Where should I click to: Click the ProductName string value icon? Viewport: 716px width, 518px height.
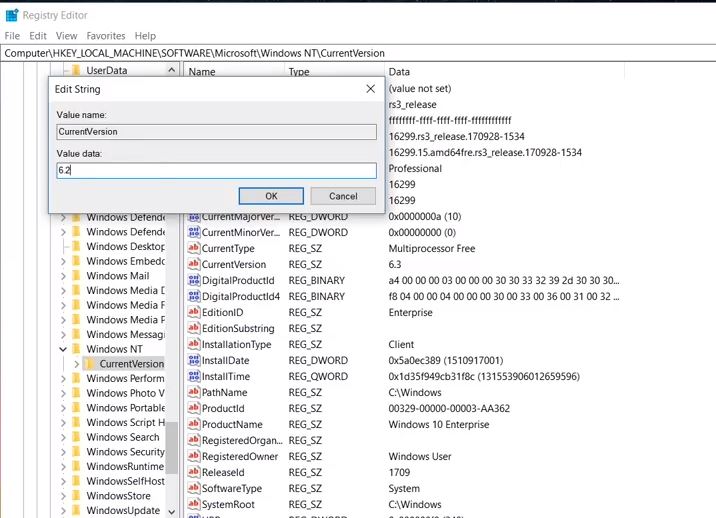tap(194, 425)
